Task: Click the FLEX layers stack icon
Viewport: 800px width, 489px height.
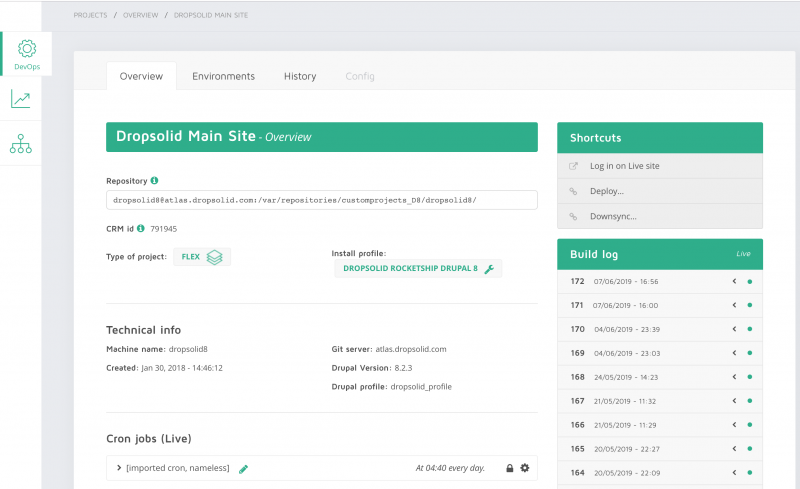Action: tap(214, 257)
